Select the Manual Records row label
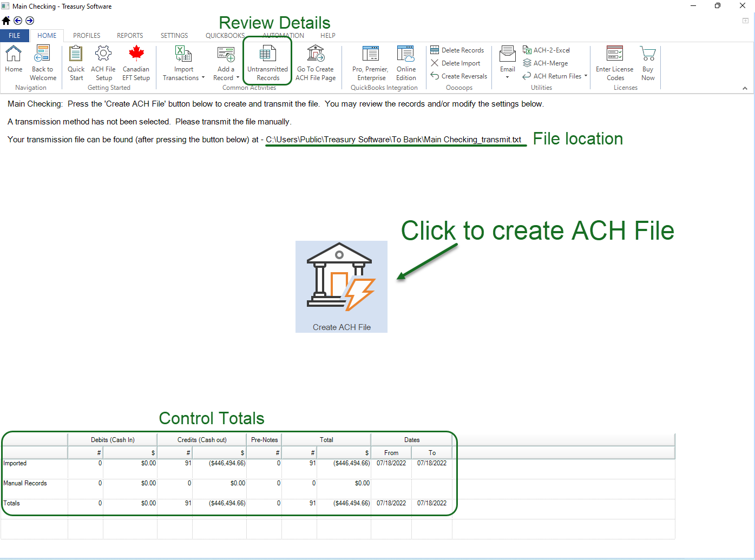The width and height of the screenshot is (755, 560). tap(25, 483)
